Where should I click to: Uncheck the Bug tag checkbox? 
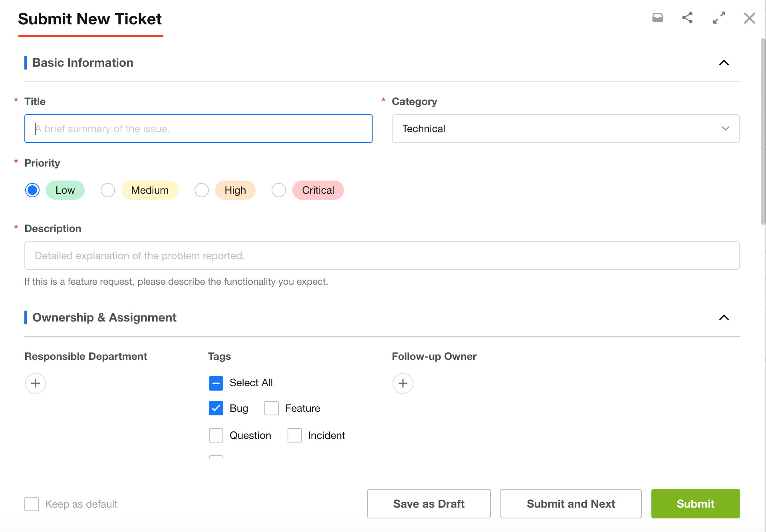point(216,408)
